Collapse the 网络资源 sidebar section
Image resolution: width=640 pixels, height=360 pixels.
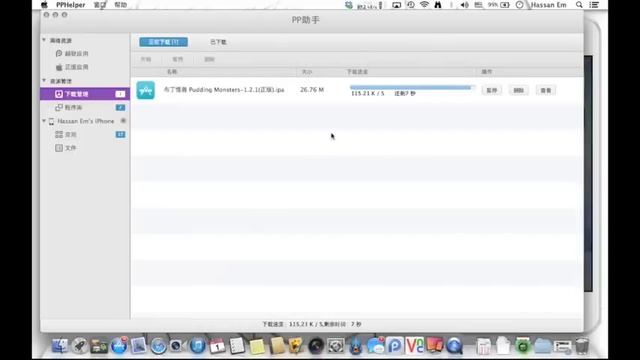(44, 40)
